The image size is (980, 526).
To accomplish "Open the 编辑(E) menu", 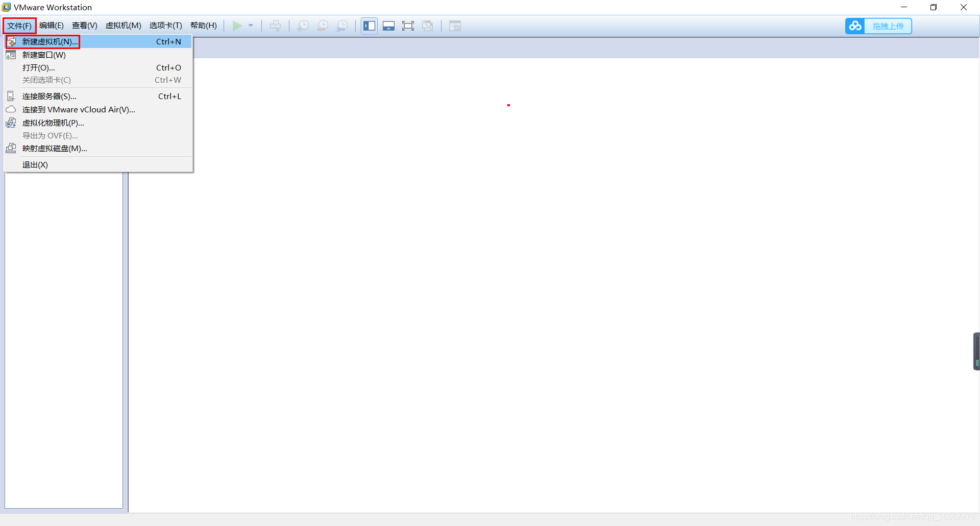I will [52, 26].
